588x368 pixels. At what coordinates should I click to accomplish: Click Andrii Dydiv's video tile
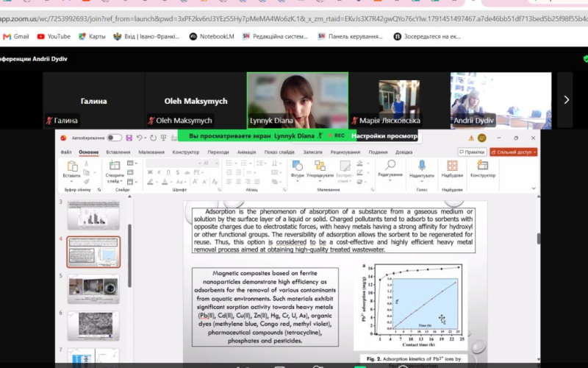[x=501, y=100]
